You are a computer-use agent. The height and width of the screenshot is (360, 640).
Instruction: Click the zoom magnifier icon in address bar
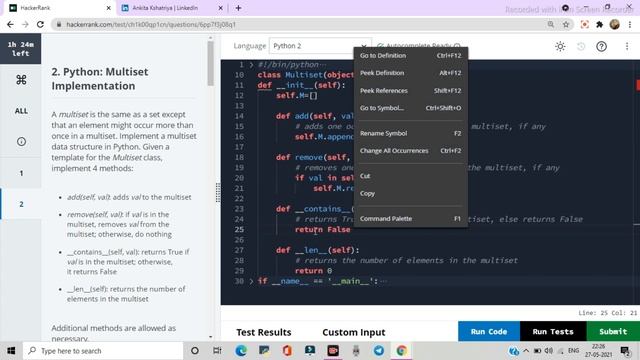pos(551,24)
